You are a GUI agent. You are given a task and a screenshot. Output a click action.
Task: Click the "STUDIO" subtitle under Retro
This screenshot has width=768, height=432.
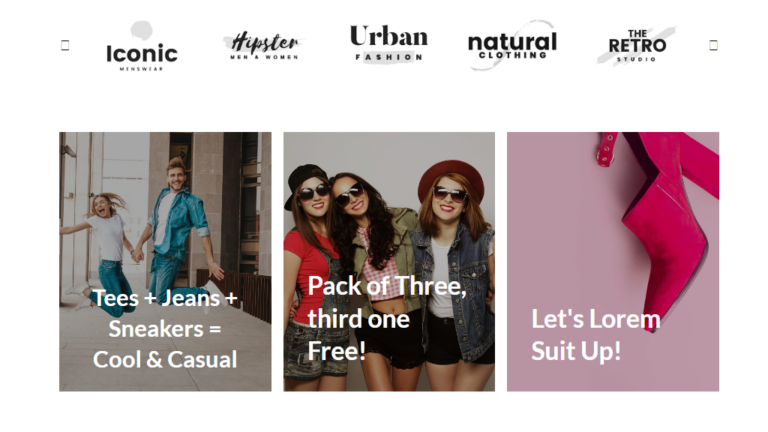coord(636,59)
